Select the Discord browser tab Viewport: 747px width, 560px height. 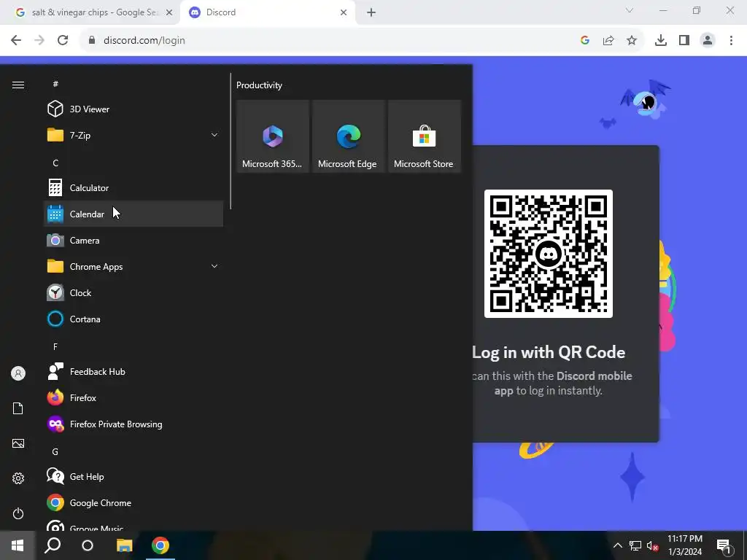(x=267, y=12)
